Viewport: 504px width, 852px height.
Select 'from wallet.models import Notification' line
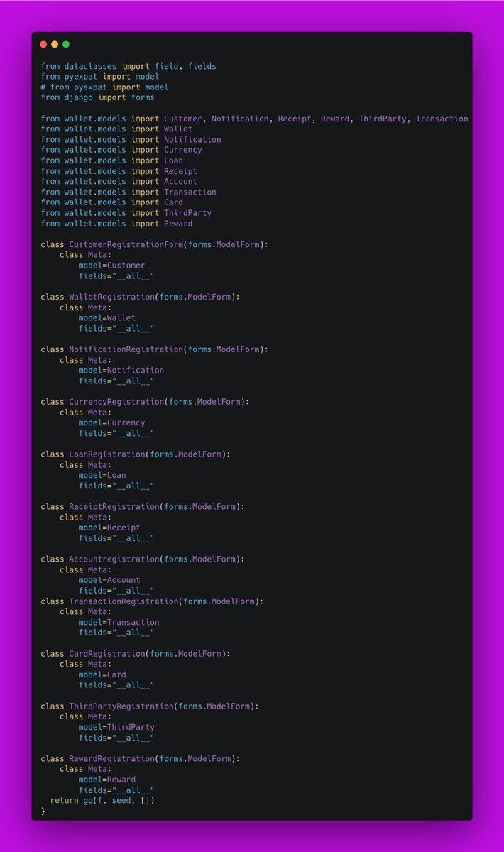[131, 140]
